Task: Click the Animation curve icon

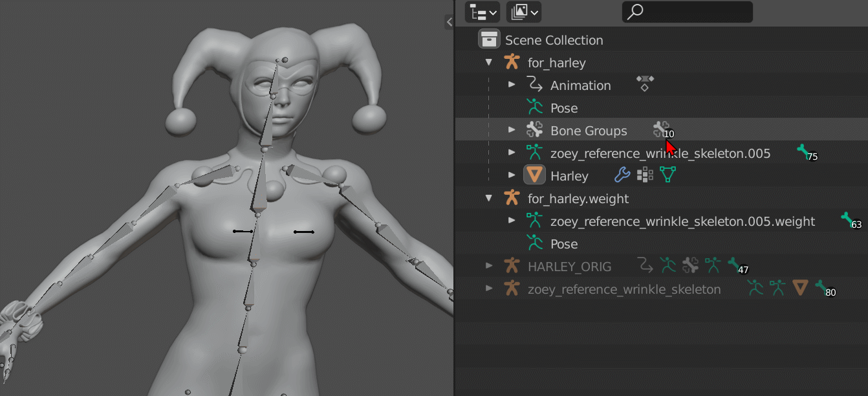Action: (x=534, y=85)
